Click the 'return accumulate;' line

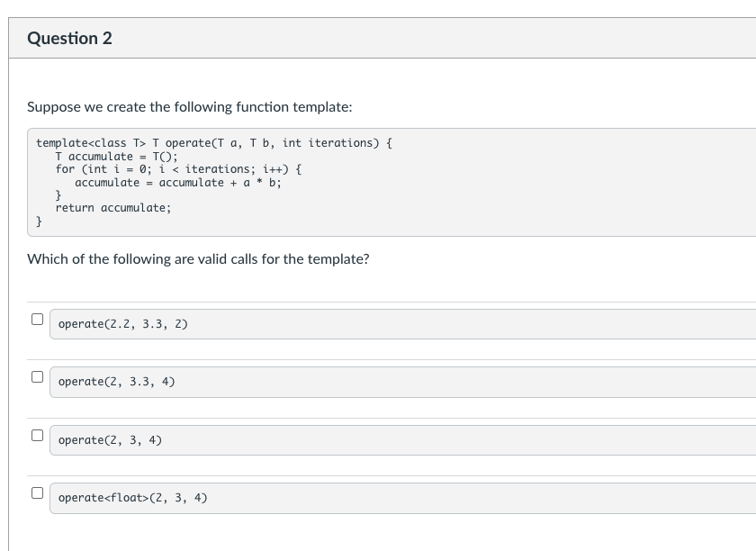tap(112, 208)
